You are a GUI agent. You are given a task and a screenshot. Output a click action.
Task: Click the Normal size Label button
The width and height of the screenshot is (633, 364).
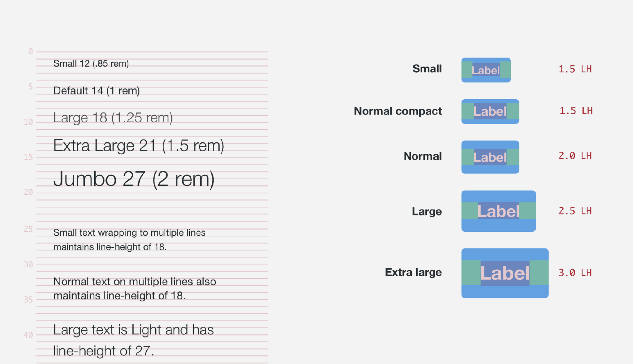coord(490,157)
